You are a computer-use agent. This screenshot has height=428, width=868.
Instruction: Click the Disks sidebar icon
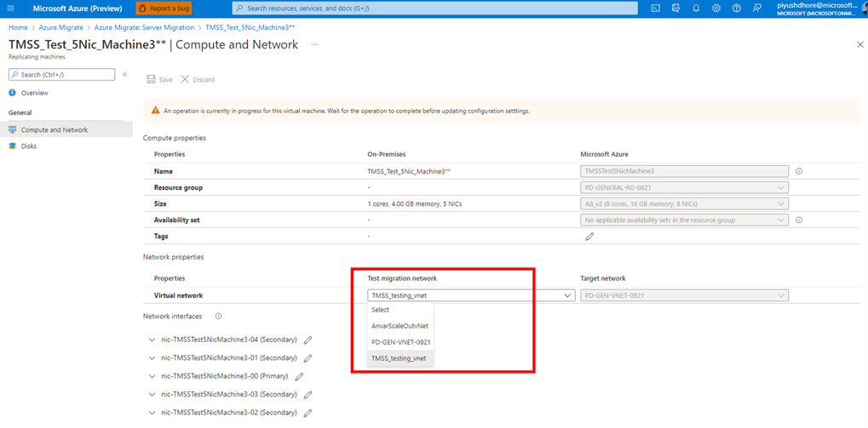click(13, 146)
